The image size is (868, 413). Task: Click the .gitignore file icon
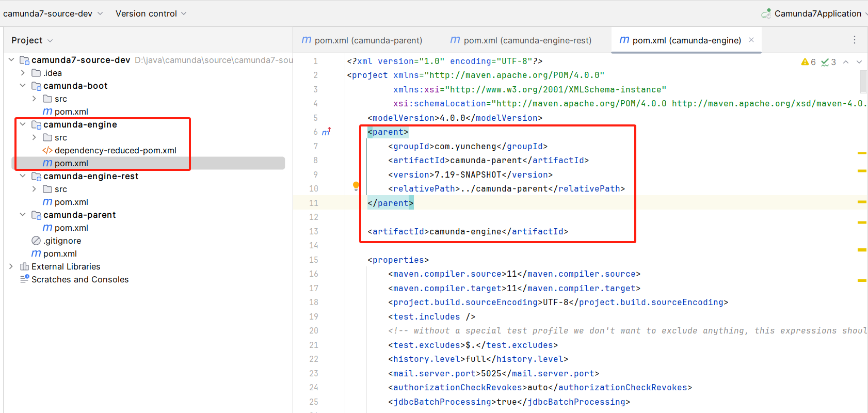click(36, 241)
